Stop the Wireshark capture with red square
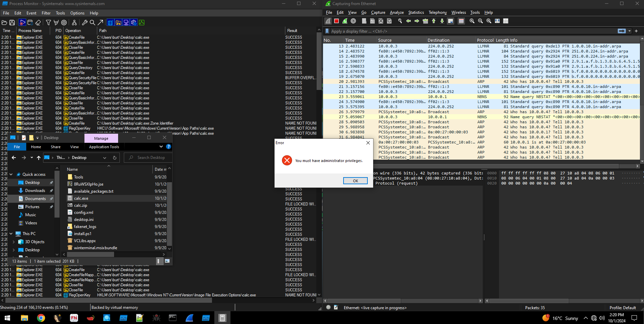644x324 pixels. point(336,21)
